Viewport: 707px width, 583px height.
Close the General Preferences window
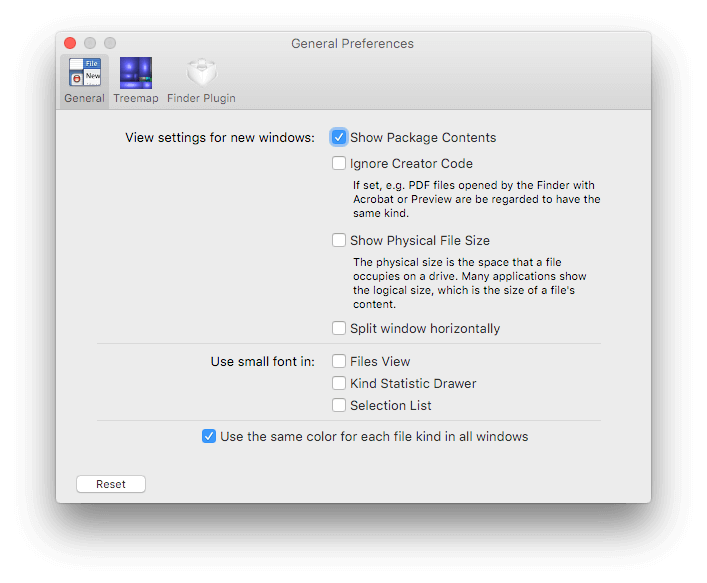tap(70, 43)
